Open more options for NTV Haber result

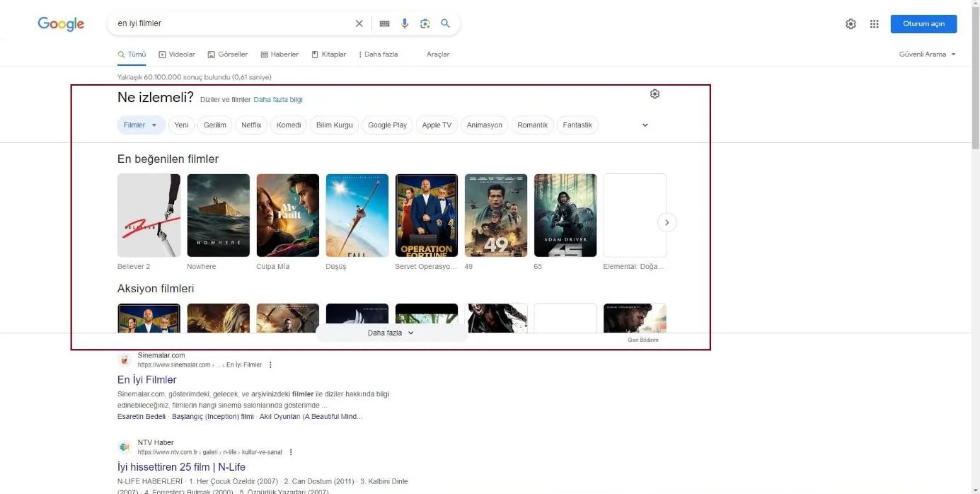tap(291, 452)
